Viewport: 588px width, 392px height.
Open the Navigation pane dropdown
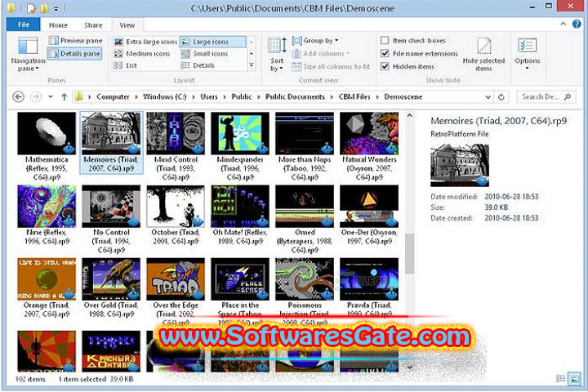pyautogui.click(x=28, y=55)
